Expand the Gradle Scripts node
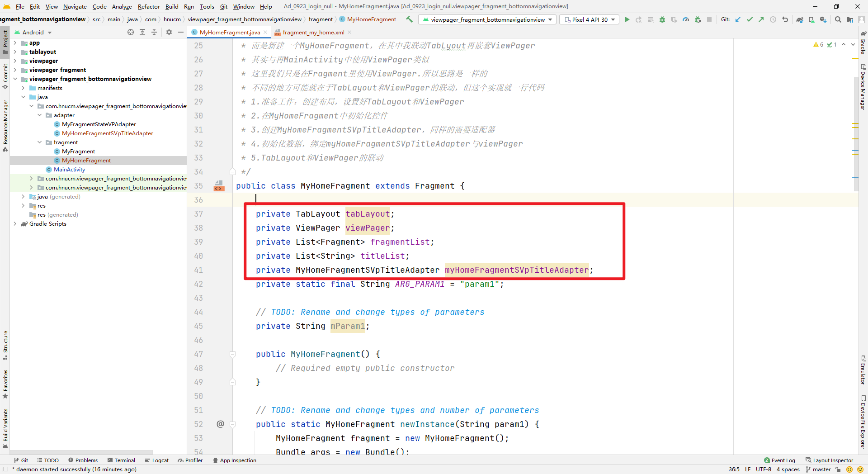This screenshot has height=474, width=868. pos(15,224)
